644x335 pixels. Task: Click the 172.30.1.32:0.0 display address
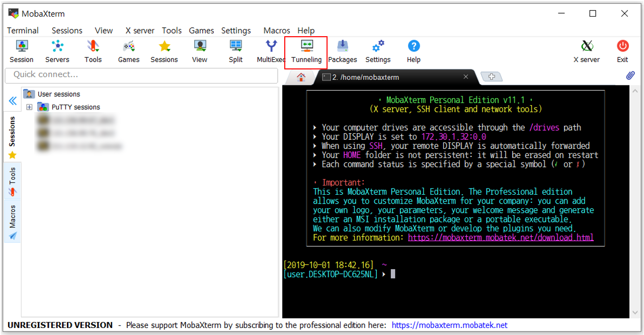(x=453, y=137)
